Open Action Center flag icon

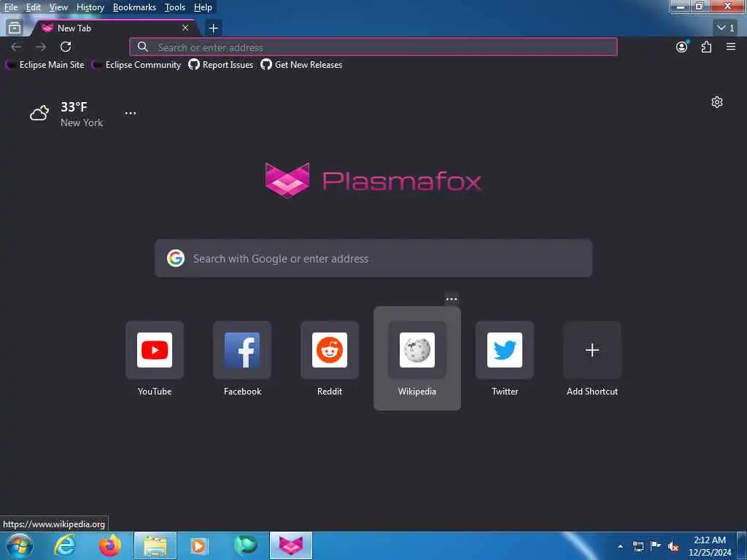656,546
